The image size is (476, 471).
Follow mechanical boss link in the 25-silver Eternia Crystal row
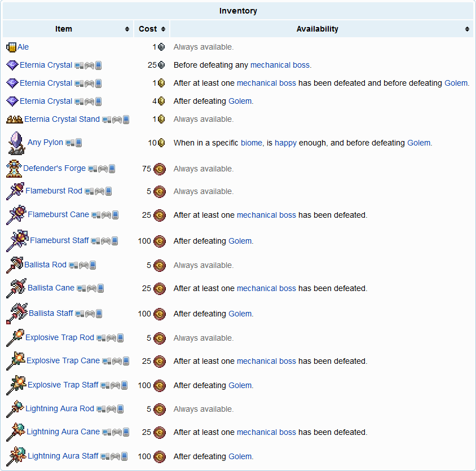(x=280, y=65)
